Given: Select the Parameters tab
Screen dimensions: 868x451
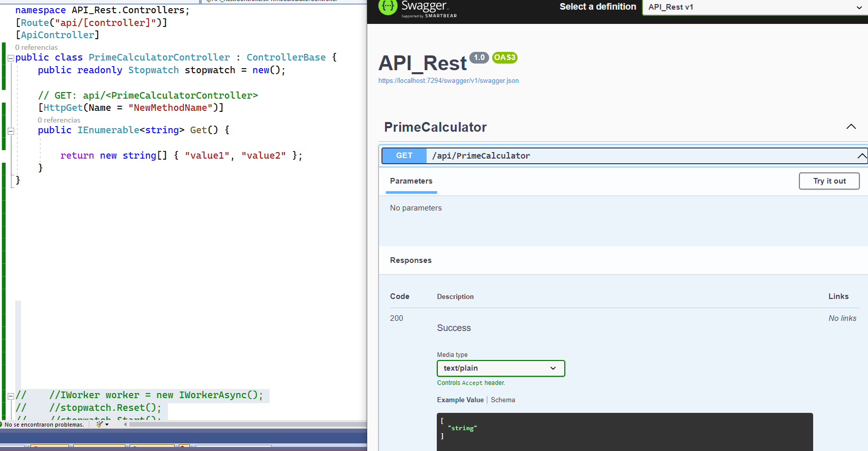Looking at the screenshot, I should 411,181.
